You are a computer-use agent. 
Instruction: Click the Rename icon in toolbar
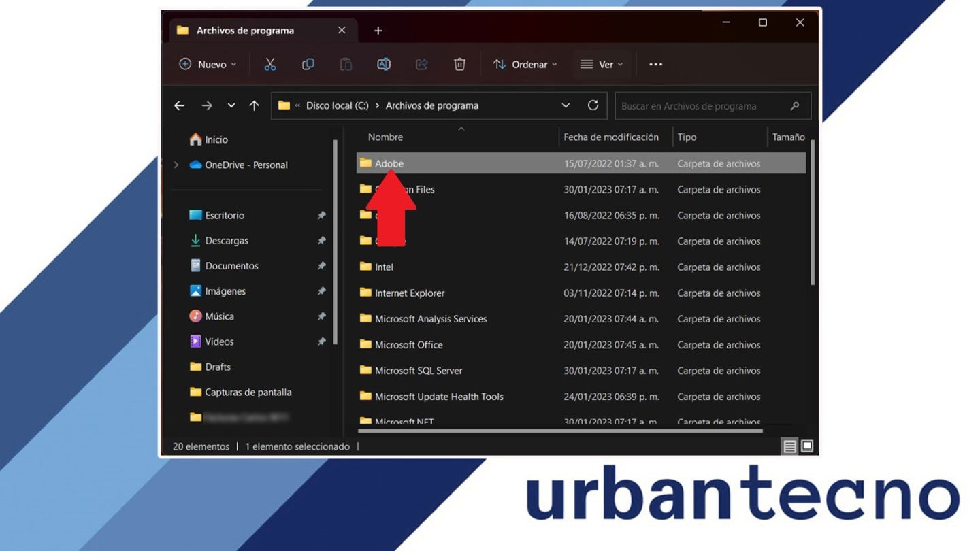click(384, 64)
